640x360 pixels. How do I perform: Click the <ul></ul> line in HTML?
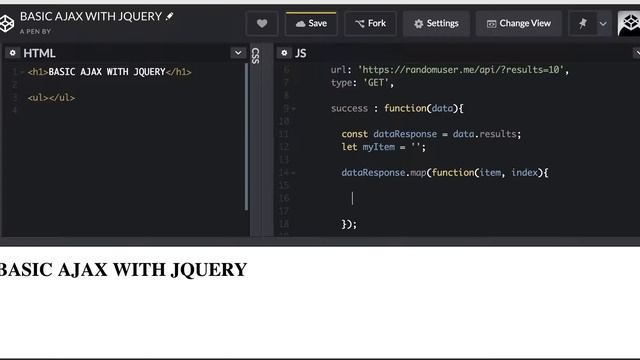coord(51,98)
